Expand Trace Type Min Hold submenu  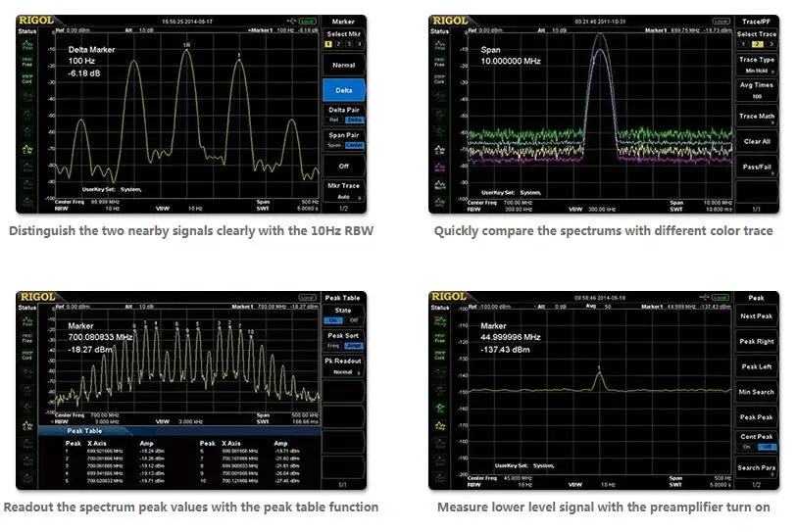757,65
